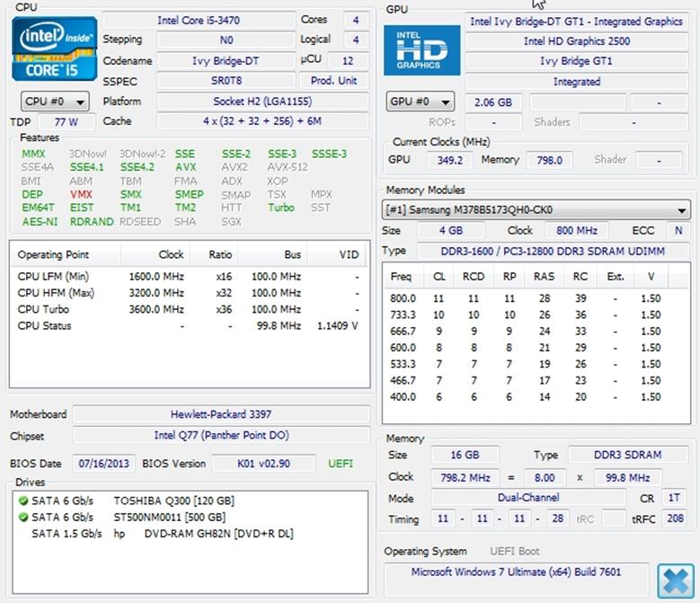This screenshot has height=603, width=700.
Task: Click the VID column header
Action: tap(337, 254)
